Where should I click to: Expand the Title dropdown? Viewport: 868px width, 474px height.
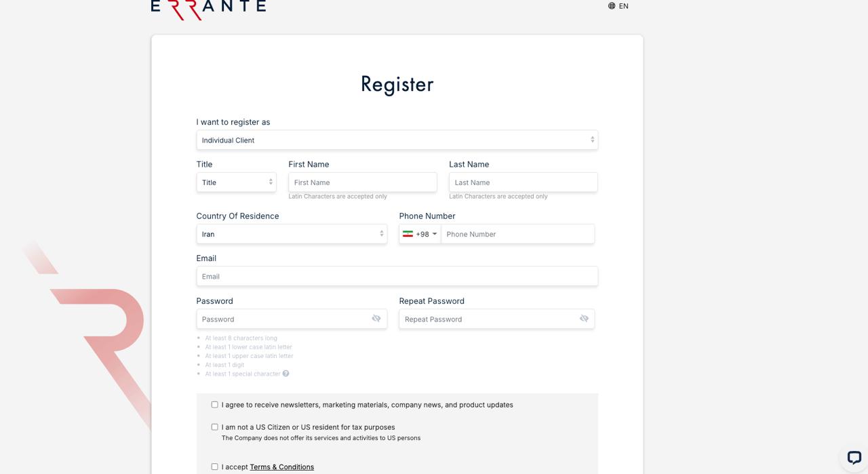pos(236,182)
